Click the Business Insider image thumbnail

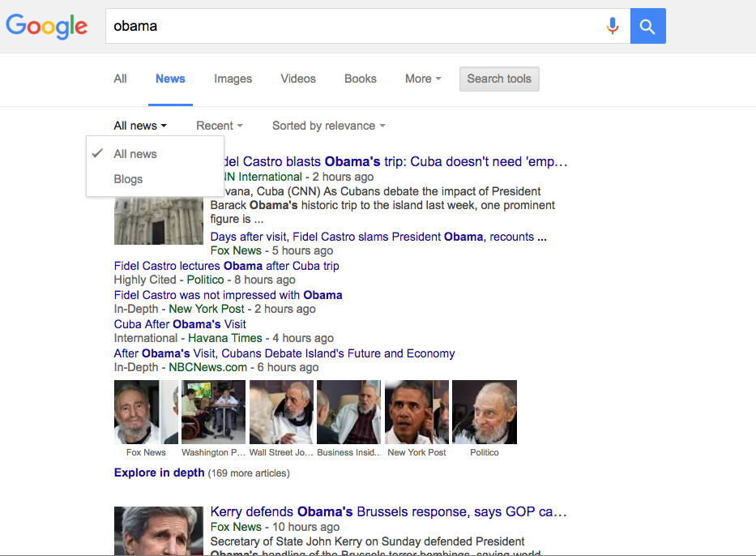coord(348,412)
